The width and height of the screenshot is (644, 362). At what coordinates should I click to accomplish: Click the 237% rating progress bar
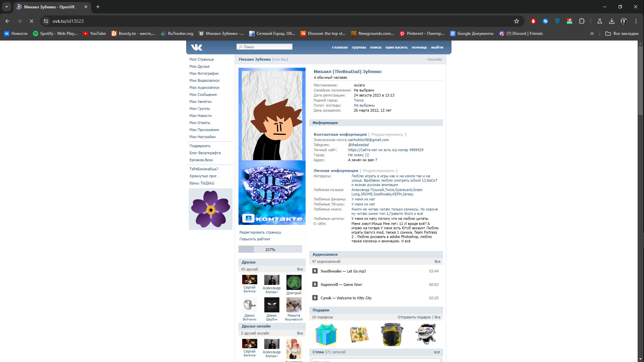click(270, 249)
